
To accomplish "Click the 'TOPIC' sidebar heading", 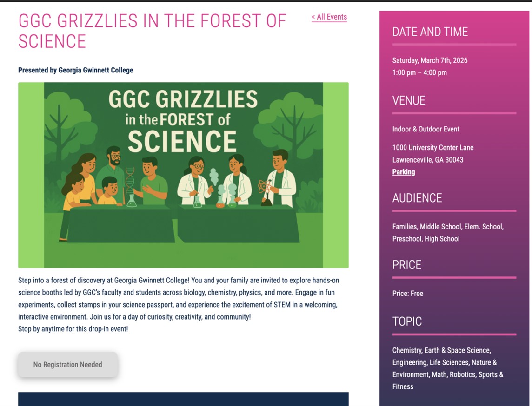I will (407, 321).
